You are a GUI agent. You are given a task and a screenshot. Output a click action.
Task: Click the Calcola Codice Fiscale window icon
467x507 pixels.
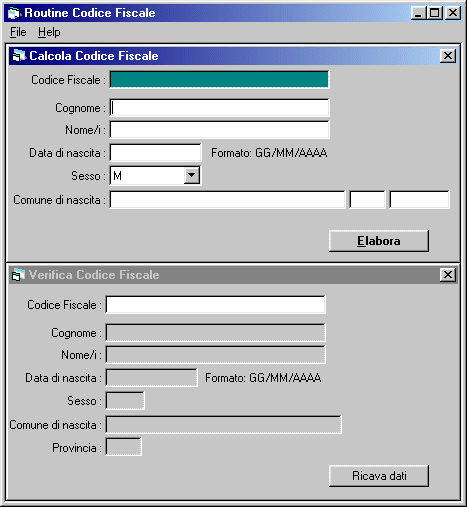(x=19, y=55)
